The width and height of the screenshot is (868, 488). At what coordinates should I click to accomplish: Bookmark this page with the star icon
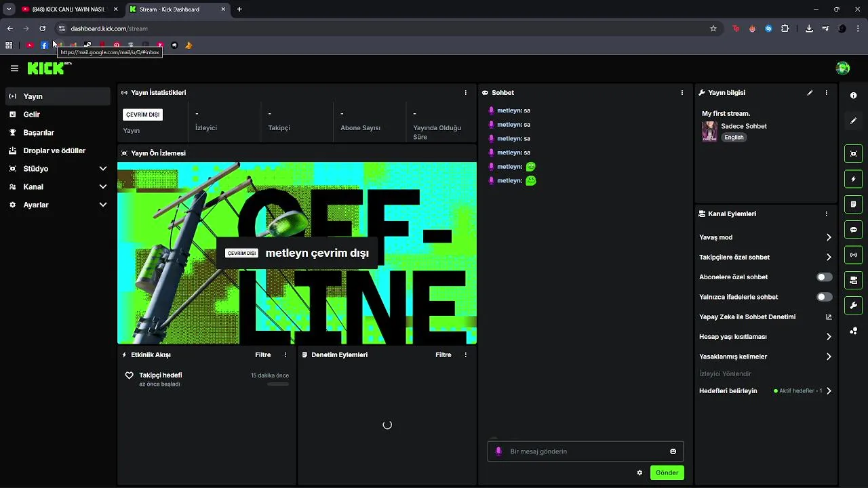tap(713, 28)
